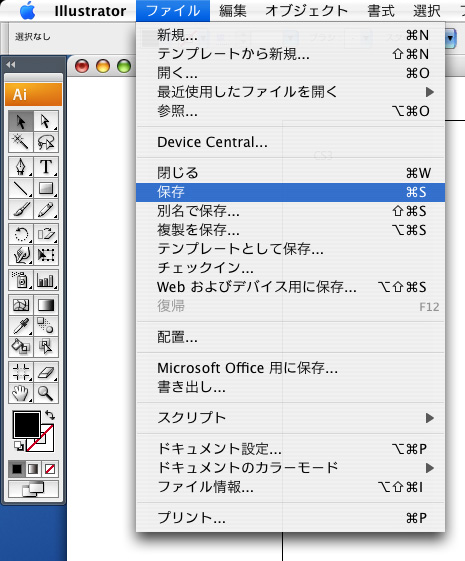
Task: Select the Hand tool
Action: click(21, 393)
